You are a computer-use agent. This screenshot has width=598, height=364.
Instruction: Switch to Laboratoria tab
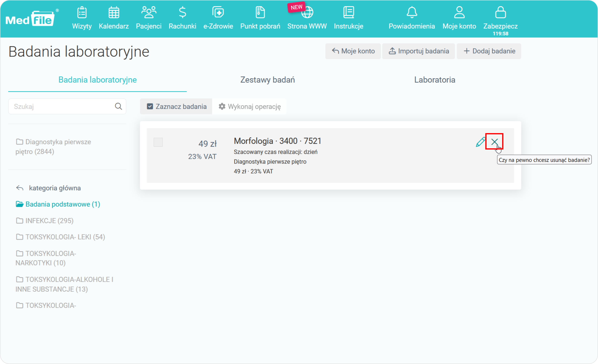click(435, 80)
